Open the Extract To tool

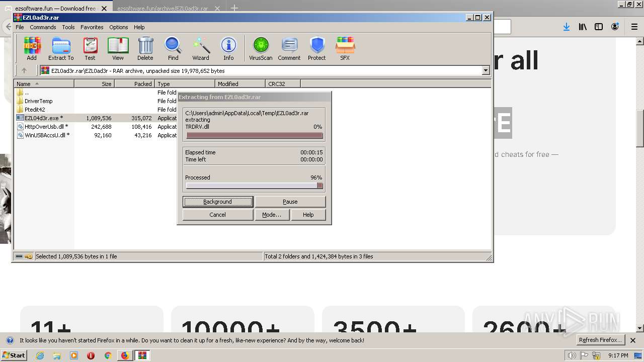[61, 49]
